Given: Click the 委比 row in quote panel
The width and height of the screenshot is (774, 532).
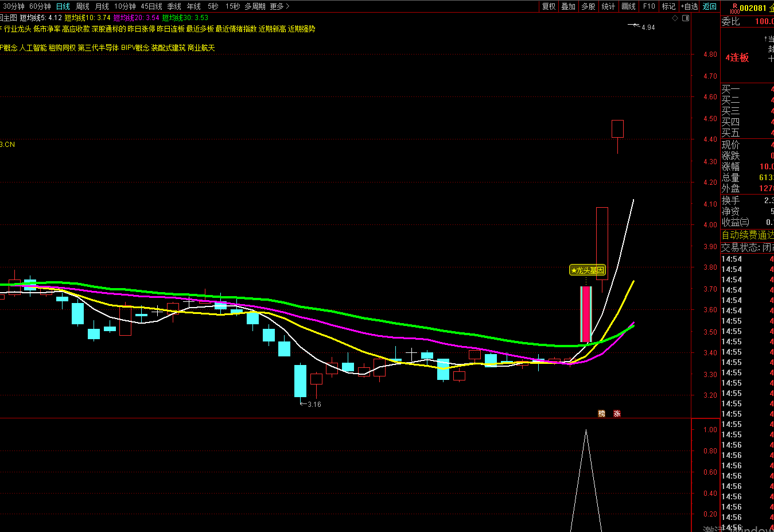Looking at the screenshot, I should [747, 21].
